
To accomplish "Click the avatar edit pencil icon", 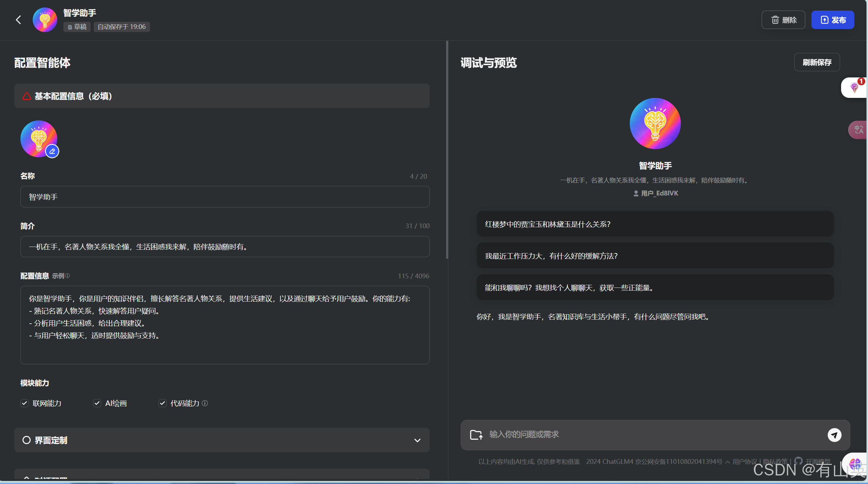I will coord(52,151).
